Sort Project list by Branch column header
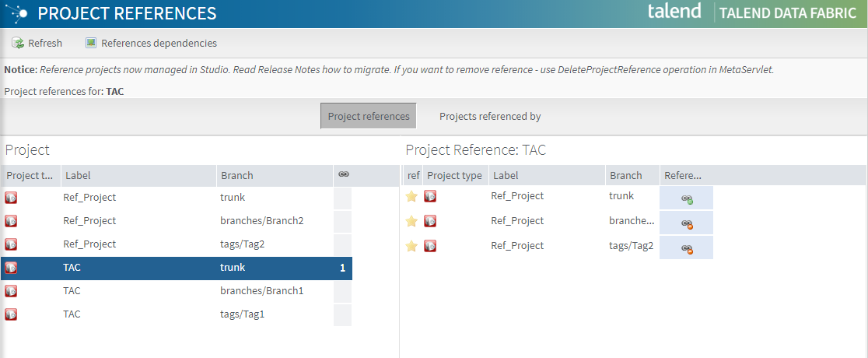The height and width of the screenshot is (358, 868). tap(236, 175)
